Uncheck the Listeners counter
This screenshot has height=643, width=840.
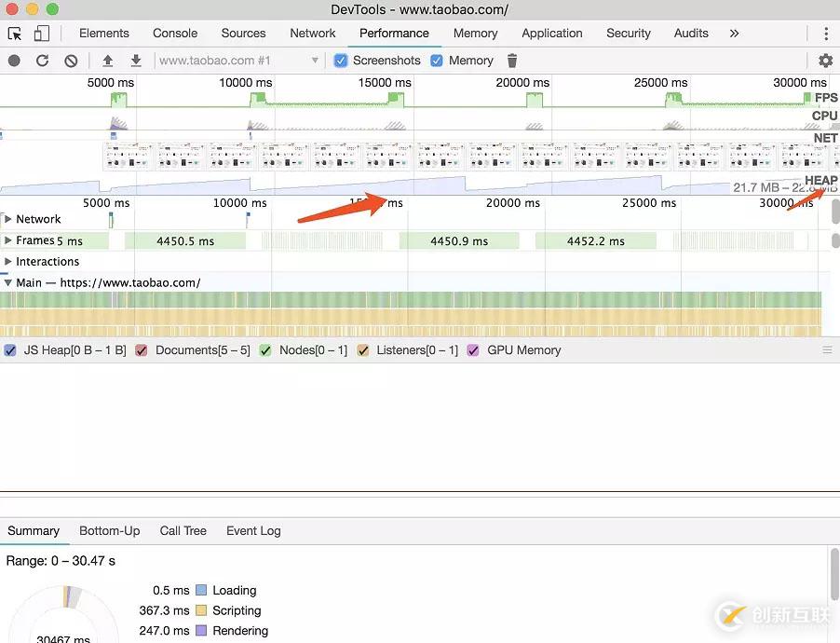click(362, 350)
